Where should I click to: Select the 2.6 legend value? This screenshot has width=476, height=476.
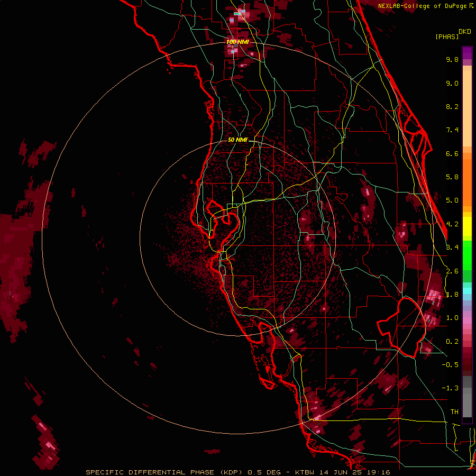click(452, 271)
